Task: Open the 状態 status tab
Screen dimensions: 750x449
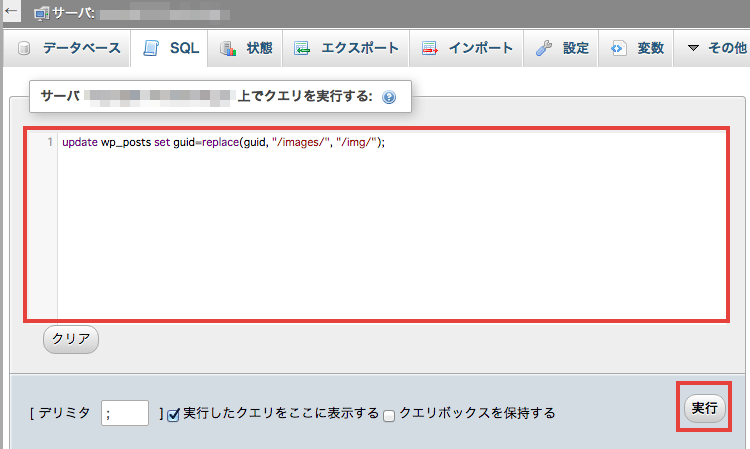Action: tap(245, 48)
